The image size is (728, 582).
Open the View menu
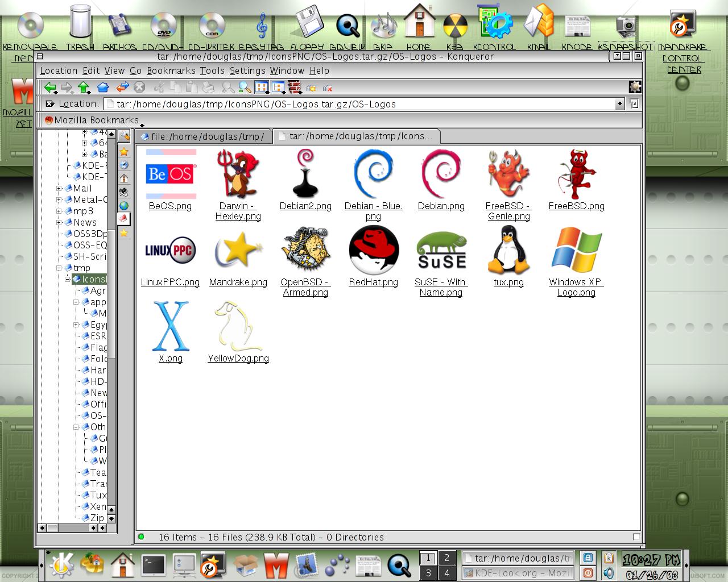coord(114,70)
